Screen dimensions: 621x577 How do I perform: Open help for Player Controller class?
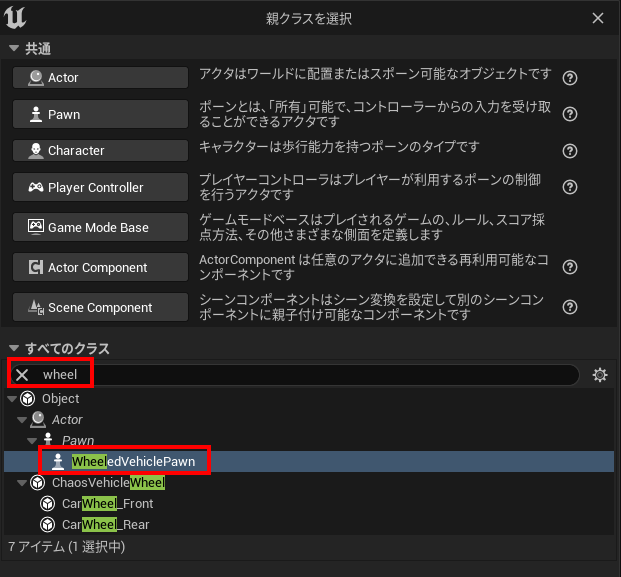pyautogui.click(x=570, y=187)
